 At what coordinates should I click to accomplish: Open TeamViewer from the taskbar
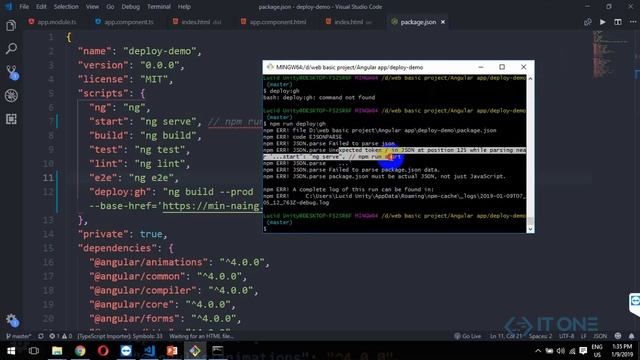tap(126, 351)
